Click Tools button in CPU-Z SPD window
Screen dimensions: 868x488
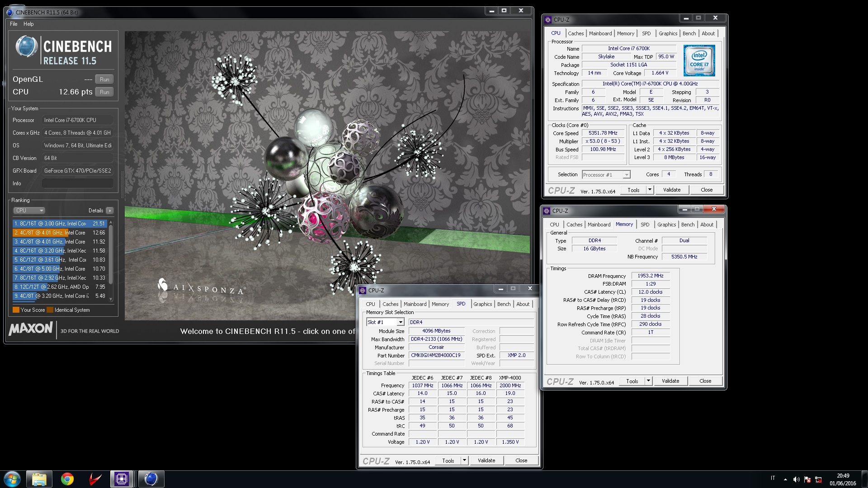[448, 461]
